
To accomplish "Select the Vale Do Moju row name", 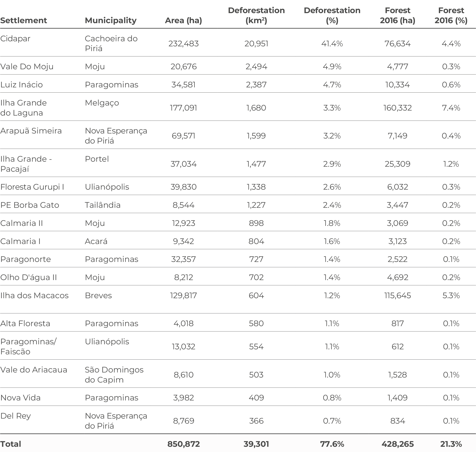I will coord(27,66).
